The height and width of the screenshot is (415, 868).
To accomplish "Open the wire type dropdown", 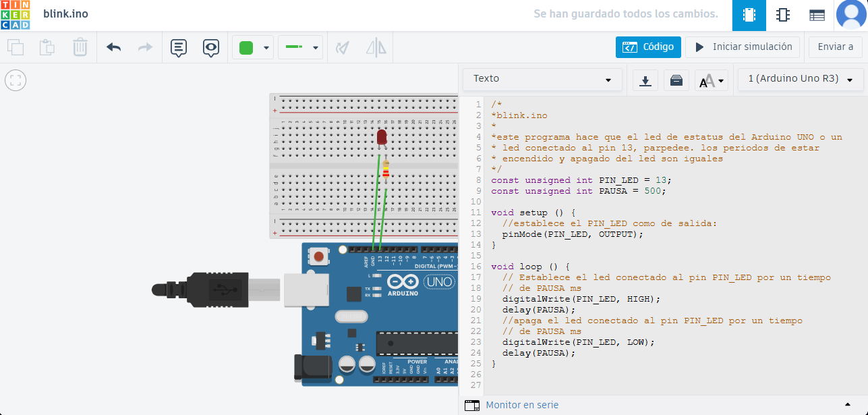I will tap(300, 47).
